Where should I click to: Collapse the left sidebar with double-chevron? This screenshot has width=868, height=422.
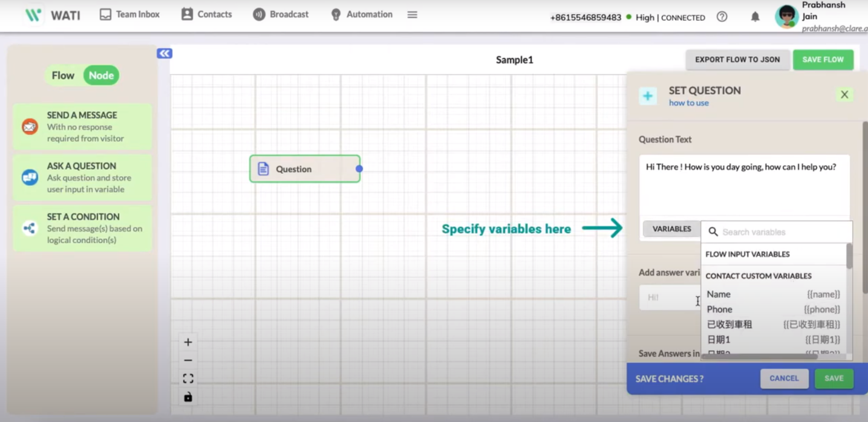(x=165, y=53)
